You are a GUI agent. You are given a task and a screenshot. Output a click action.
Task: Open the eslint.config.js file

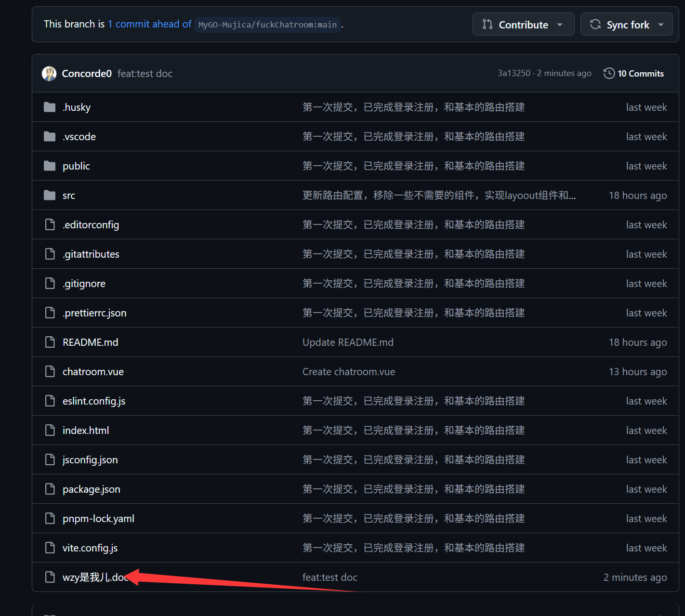94,401
